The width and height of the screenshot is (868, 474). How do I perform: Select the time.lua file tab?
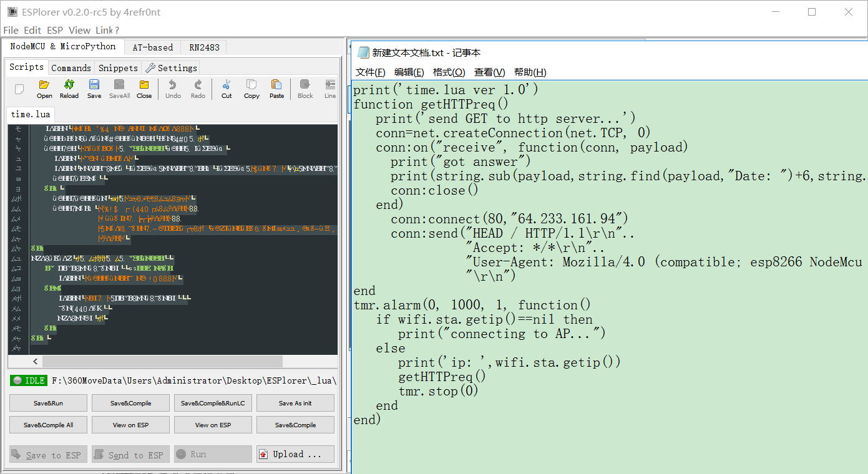click(31, 114)
